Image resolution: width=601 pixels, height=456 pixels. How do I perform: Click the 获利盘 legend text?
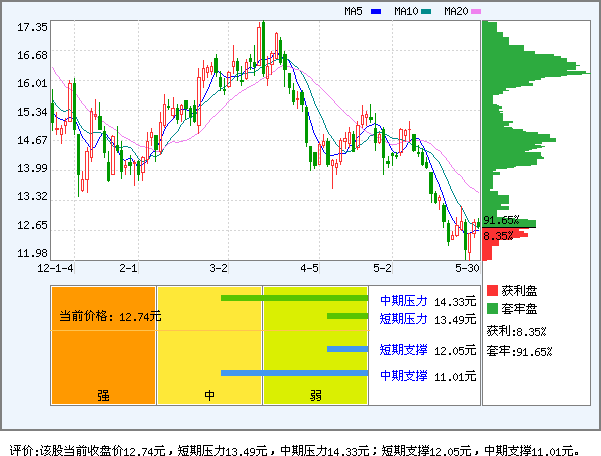click(x=519, y=291)
